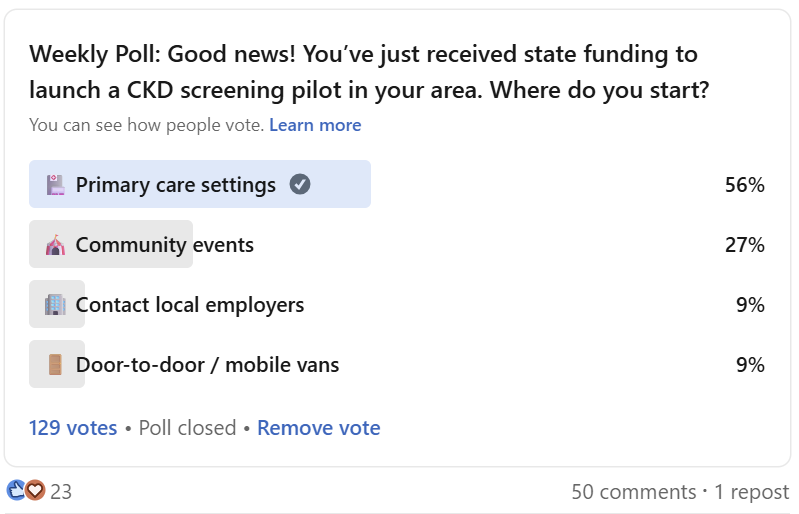The image size is (799, 514).
Task: Click Remove vote
Action: [x=318, y=428]
